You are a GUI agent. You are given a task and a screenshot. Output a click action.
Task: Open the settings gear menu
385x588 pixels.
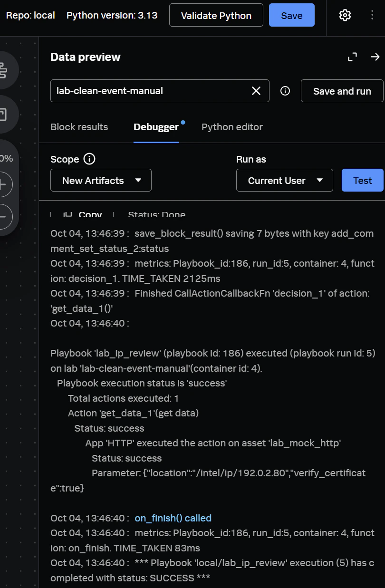(345, 15)
